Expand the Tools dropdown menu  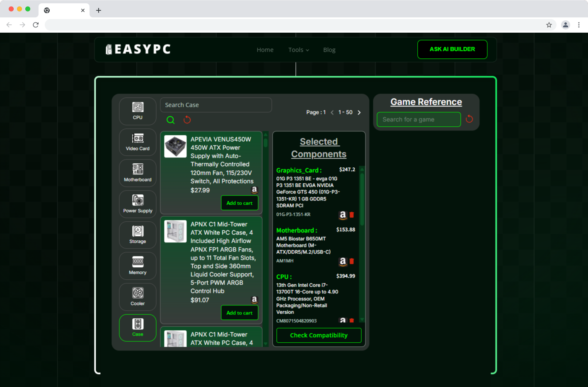(298, 50)
